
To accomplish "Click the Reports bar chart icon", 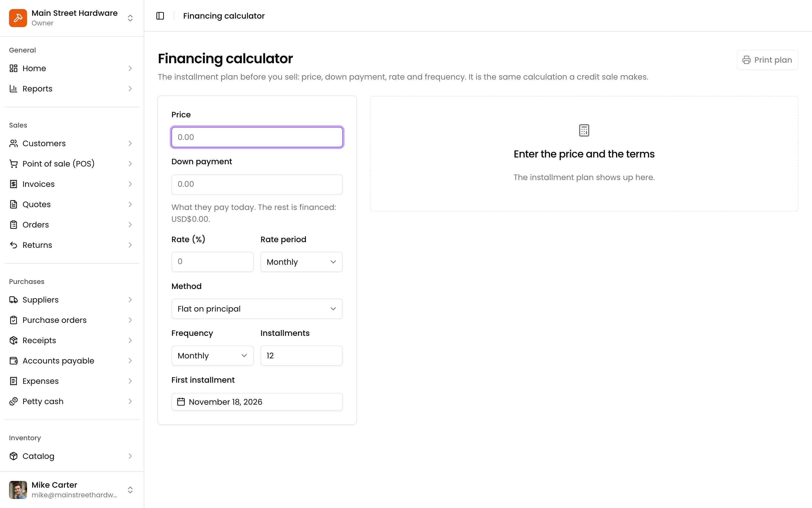I will pos(14,89).
